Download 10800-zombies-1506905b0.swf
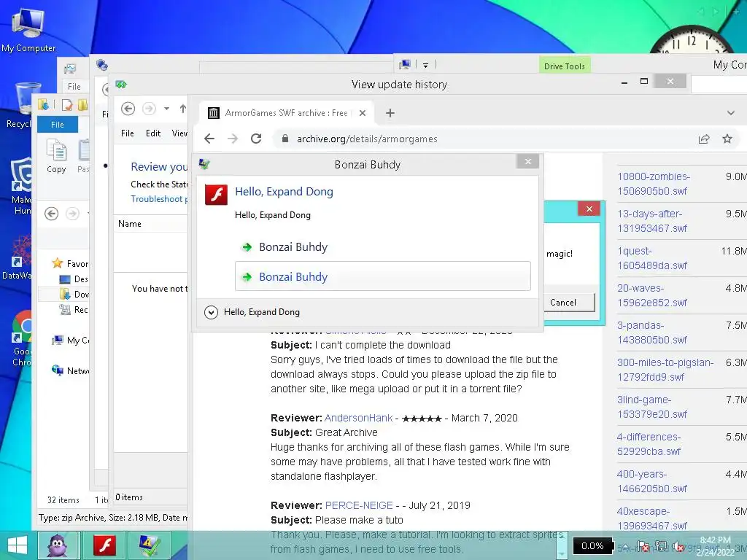 tap(654, 184)
